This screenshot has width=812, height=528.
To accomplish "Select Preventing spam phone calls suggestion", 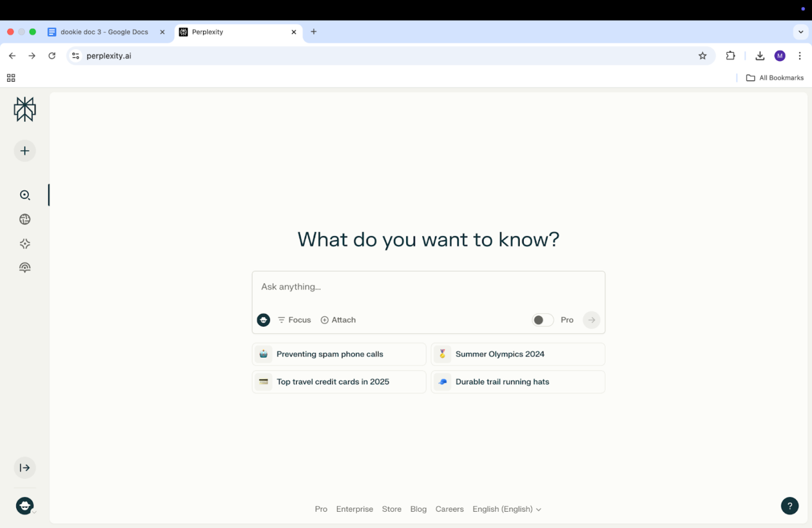I will click(339, 354).
